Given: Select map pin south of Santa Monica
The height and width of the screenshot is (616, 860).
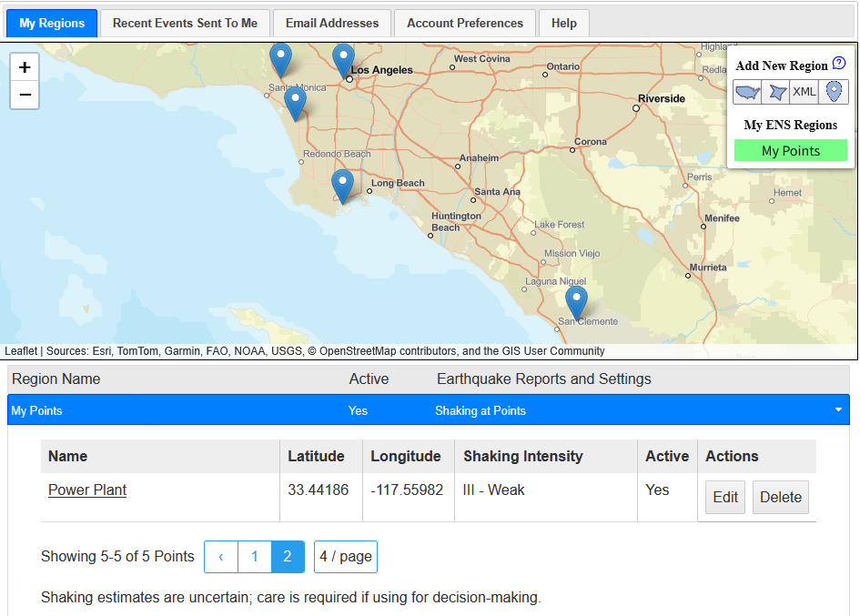Looking at the screenshot, I should (295, 105).
